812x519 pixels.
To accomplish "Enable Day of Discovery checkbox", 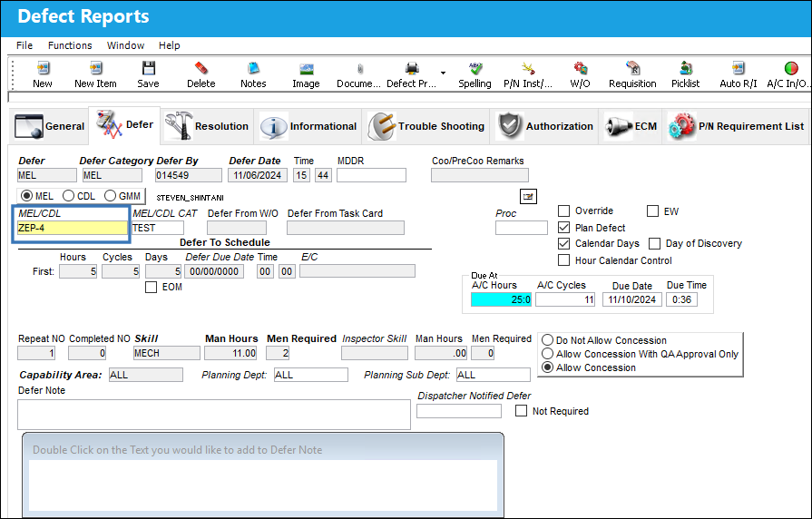I will click(654, 243).
